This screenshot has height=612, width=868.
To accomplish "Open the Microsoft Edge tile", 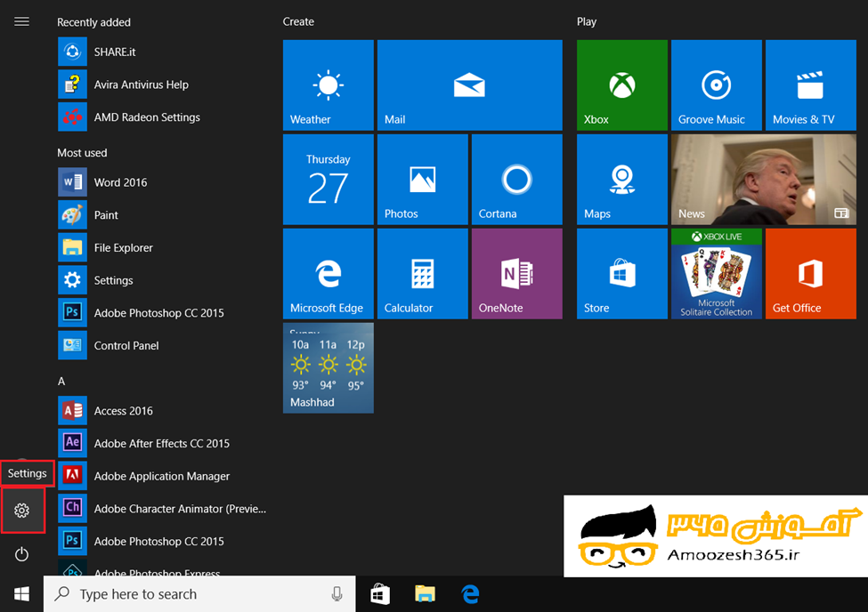I will 329,274.
